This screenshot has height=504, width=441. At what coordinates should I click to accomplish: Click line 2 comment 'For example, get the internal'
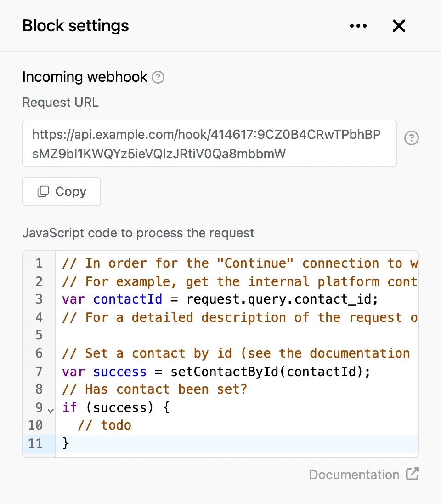(x=240, y=281)
